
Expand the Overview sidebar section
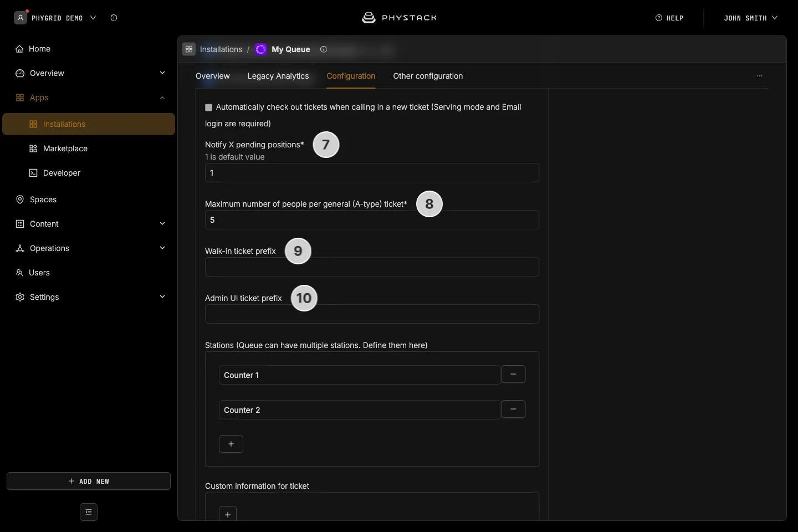pyautogui.click(x=162, y=73)
